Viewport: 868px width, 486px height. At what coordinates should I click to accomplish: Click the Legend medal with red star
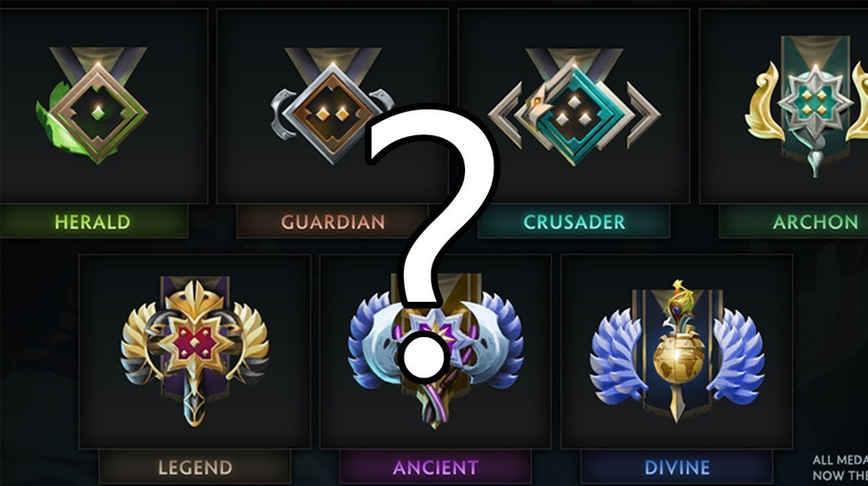coord(195,350)
